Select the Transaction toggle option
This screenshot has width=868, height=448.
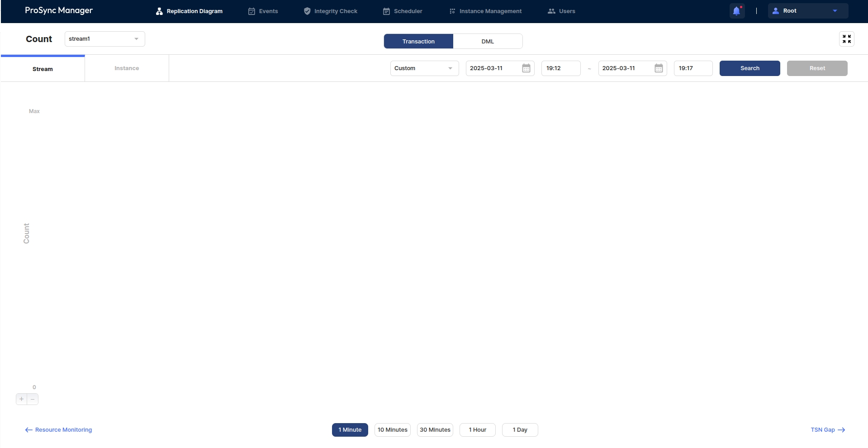click(418, 41)
